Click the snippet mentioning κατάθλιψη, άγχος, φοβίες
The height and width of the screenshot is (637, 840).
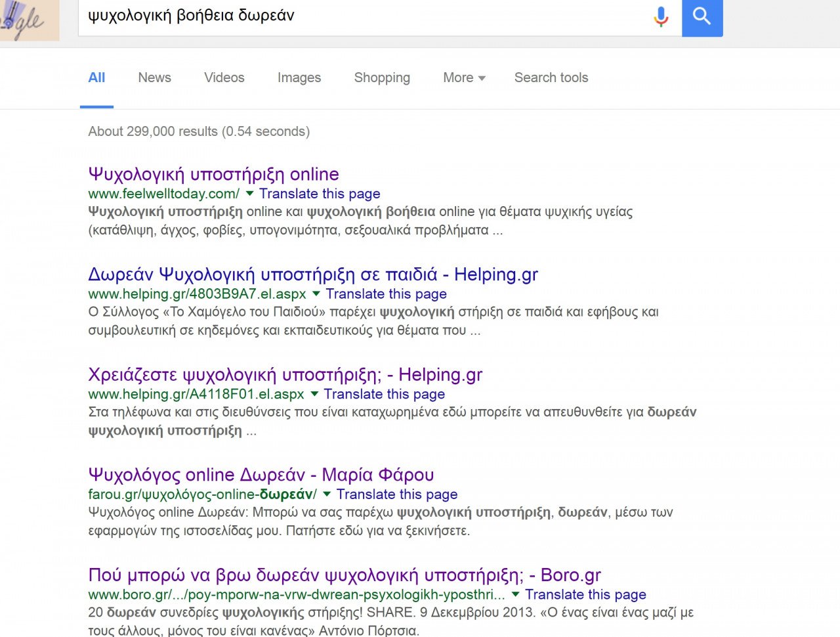click(361, 221)
